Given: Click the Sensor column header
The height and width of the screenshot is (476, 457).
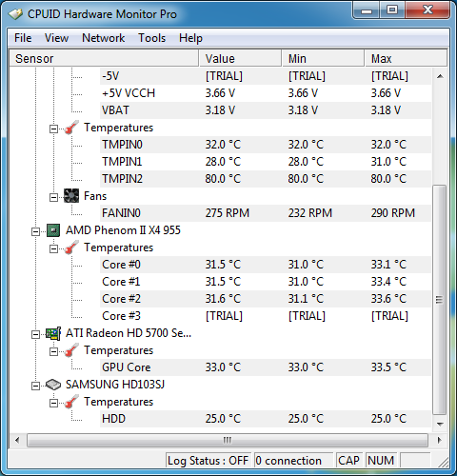Looking at the screenshot, I should click(x=104, y=58).
